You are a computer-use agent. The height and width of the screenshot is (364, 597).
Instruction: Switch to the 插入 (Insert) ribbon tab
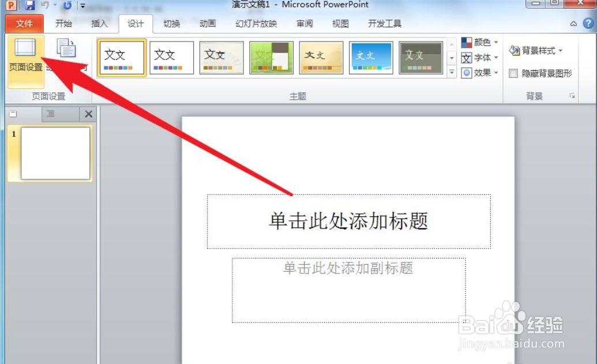tap(99, 24)
